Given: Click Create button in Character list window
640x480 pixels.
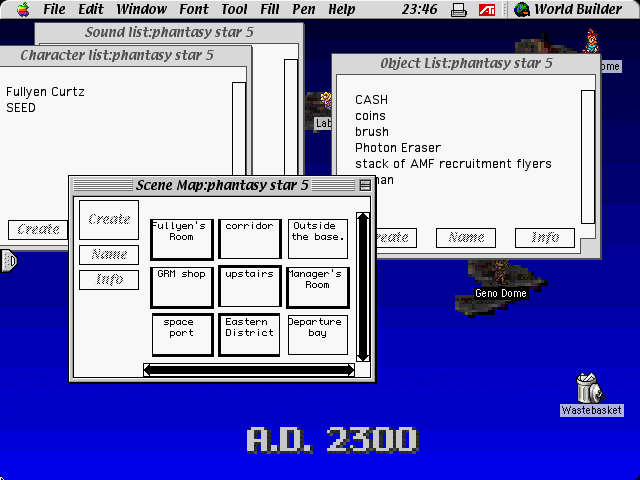Looking at the screenshot, I should point(38,229).
